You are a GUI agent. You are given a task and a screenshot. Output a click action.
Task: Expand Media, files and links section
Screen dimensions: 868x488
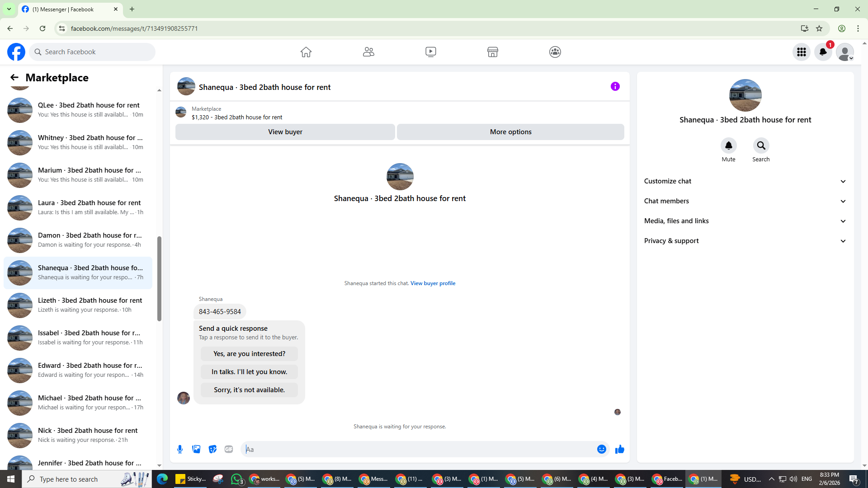(745, 221)
